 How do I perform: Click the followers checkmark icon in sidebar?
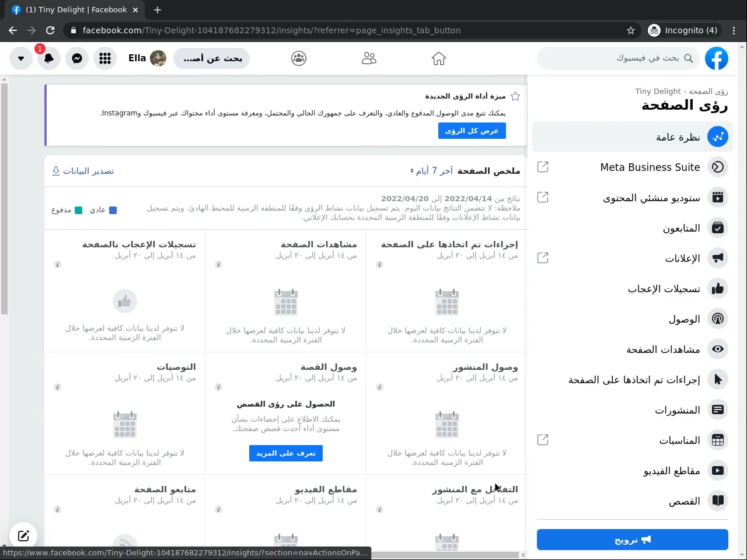point(718,228)
